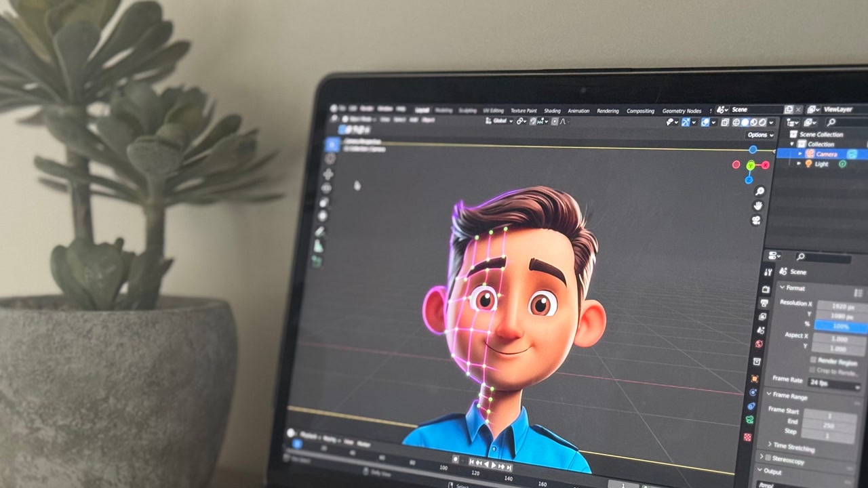Image resolution: width=868 pixels, height=488 pixels.
Task: Click the Scene name field in header
Action: click(x=756, y=110)
